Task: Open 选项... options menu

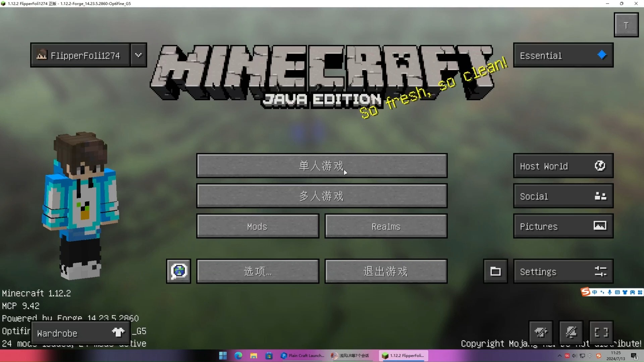Action: point(258,271)
